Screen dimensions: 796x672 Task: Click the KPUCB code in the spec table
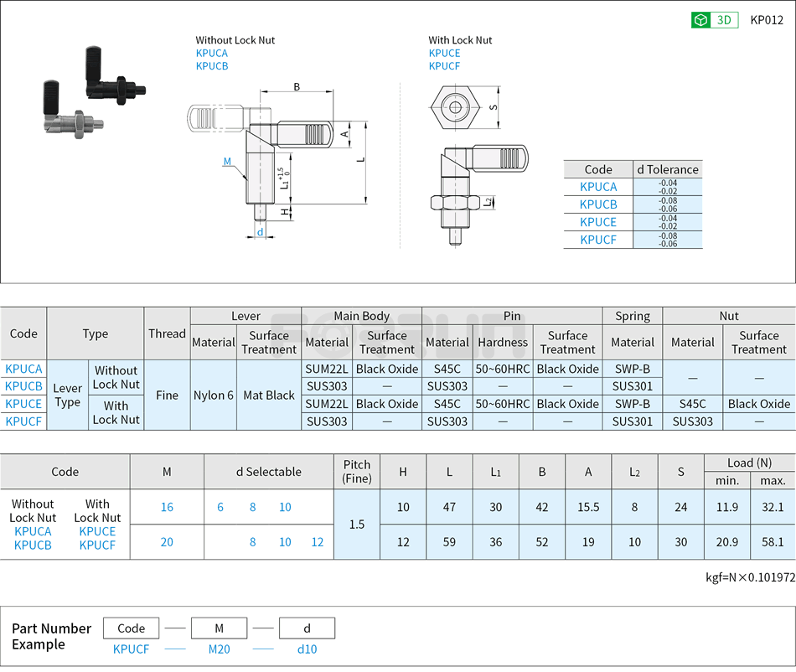(23, 386)
